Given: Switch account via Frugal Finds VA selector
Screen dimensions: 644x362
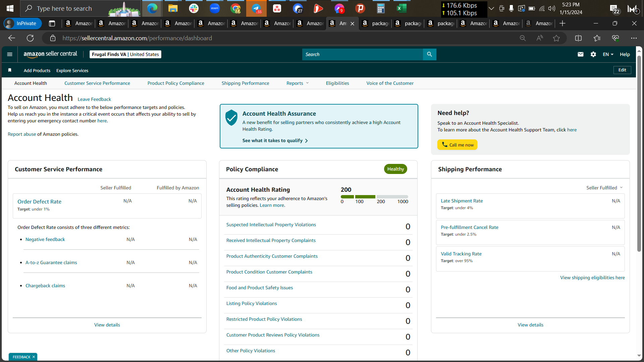Looking at the screenshot, I should [125, 54].
